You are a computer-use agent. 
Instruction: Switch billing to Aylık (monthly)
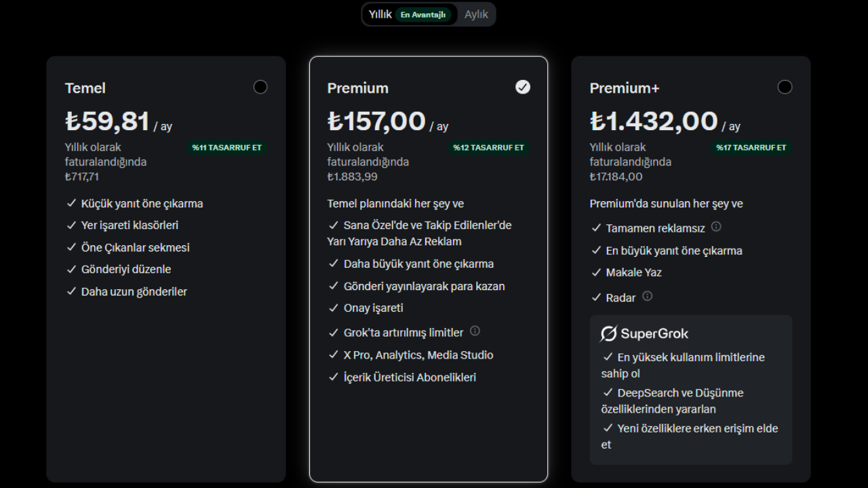coord(476,14)
